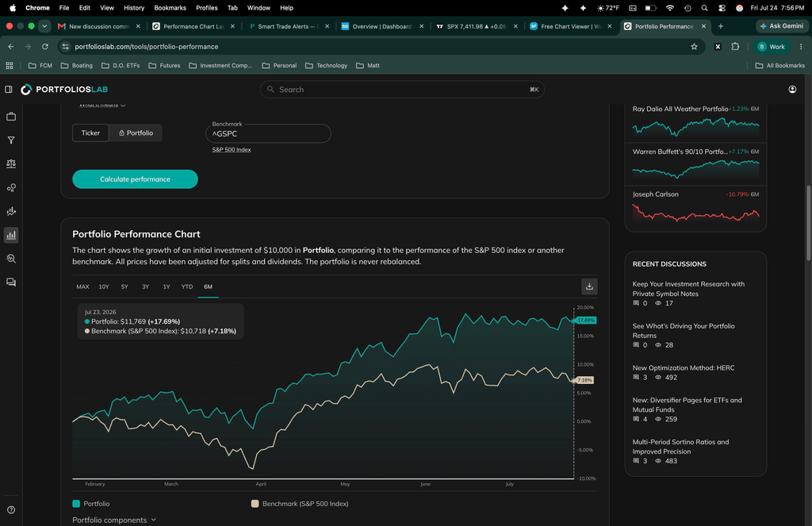
Task: Reload the page in Chrome
Action: 45,47
